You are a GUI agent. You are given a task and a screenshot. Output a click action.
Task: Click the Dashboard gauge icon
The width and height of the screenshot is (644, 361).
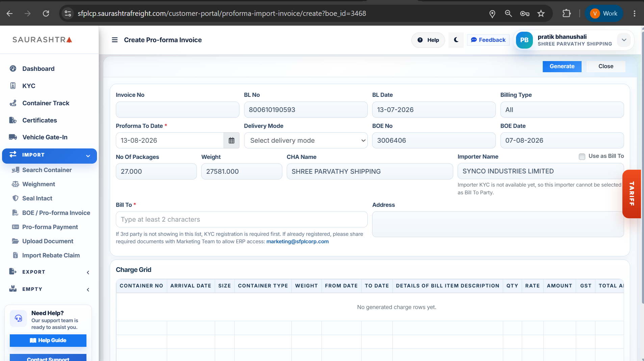coord(13,69)
